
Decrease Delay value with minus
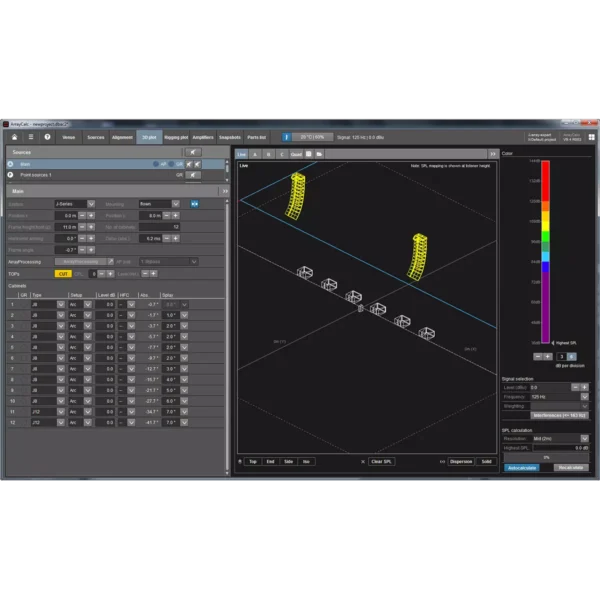[x=167, y=238]
